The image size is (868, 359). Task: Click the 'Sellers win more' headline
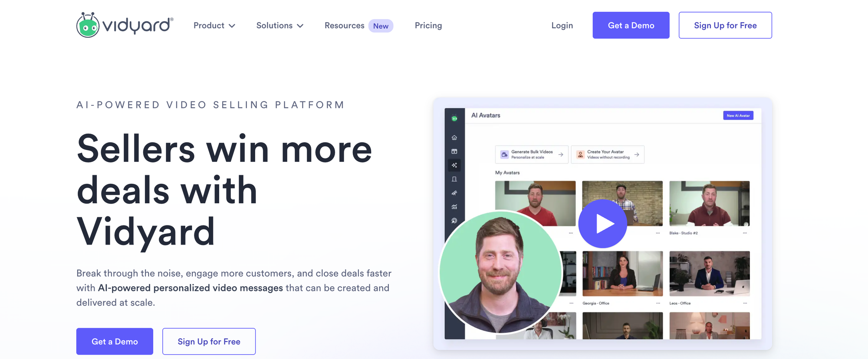pos(224,149)
